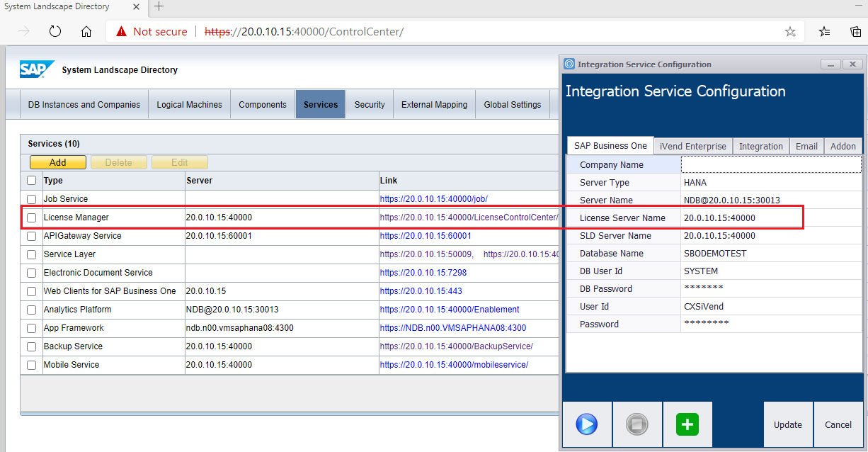The image size is (868, 452).
Task: Switch to the Components tab
Action: click(263, 104)
